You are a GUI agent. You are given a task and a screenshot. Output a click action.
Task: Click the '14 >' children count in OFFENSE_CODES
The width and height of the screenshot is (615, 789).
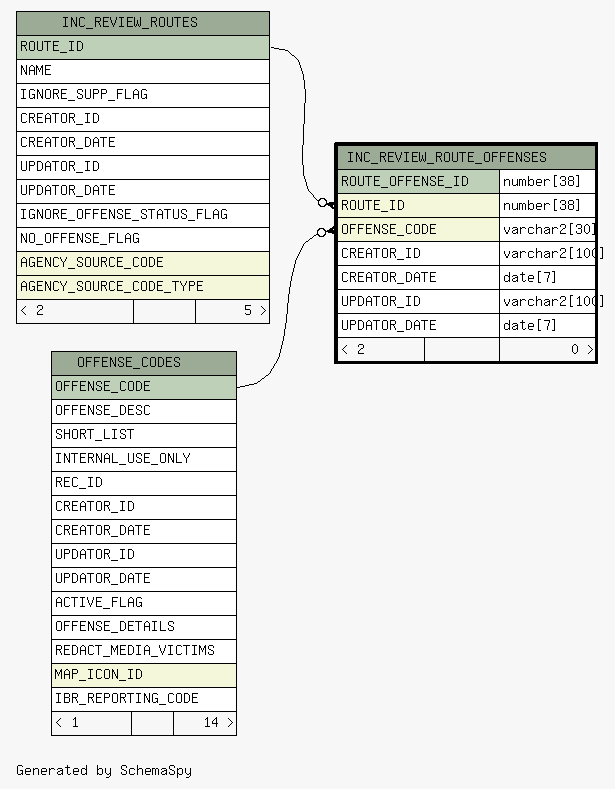point(205,723)
